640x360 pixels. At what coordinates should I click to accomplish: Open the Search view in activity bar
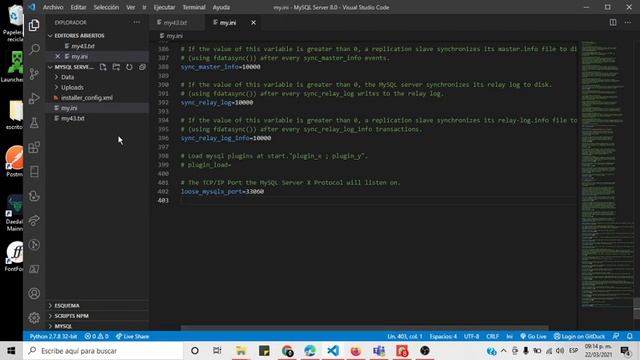click(x=34, y=49)
